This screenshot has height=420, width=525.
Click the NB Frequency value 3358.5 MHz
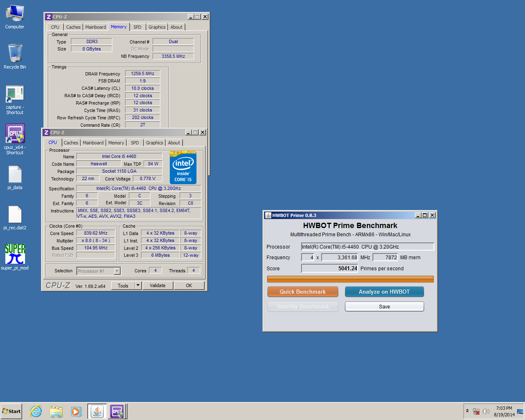[x=173, y=56]
